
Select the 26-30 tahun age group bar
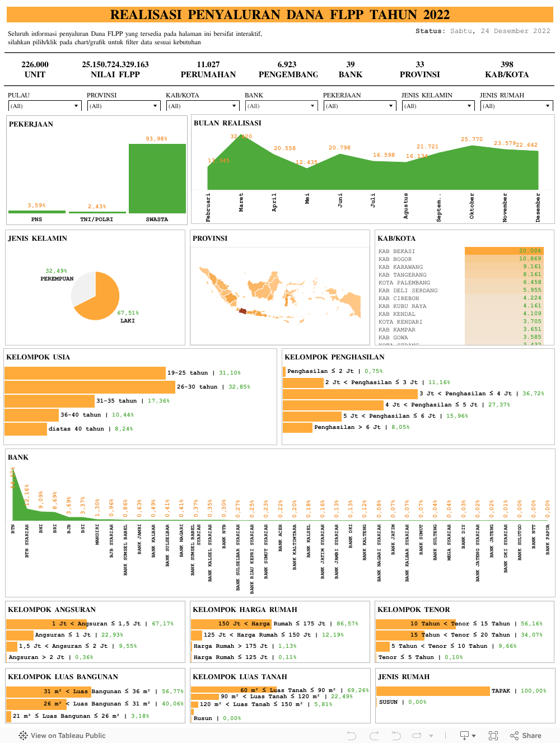(x=90, y=387)
